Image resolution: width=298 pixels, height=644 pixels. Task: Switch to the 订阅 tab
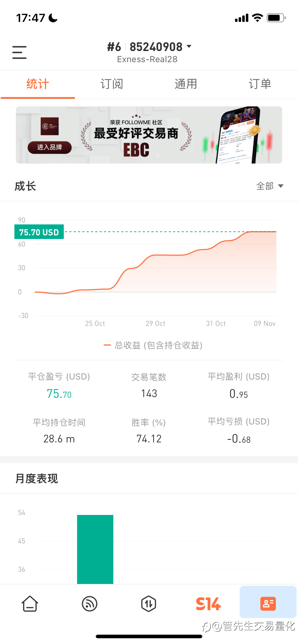[x=112, y=84]
